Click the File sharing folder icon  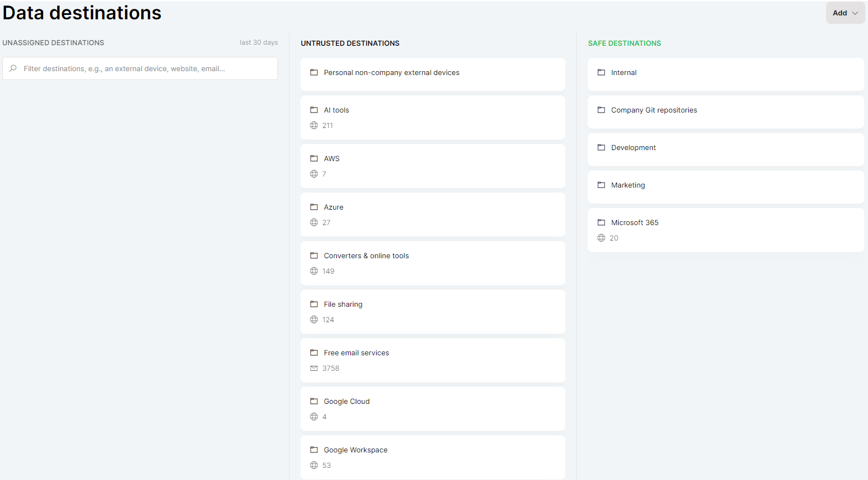point(314,304)
